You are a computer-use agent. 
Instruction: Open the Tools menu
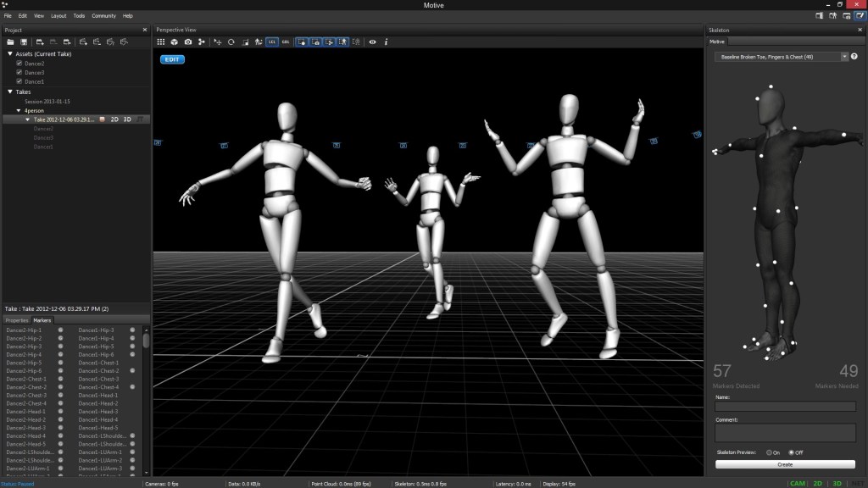click(x=79, y=16)
